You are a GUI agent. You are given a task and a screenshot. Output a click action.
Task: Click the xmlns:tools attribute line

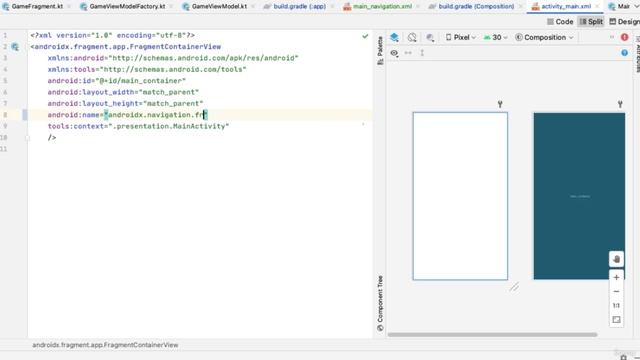coord(147,69)
